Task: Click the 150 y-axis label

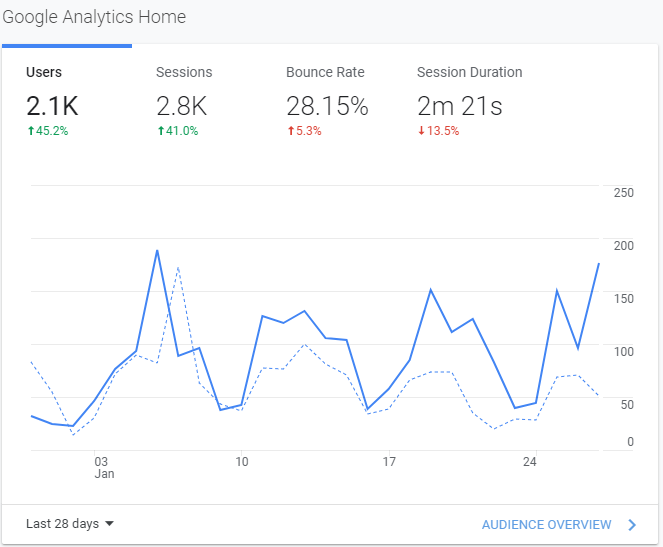Action: 624,299
